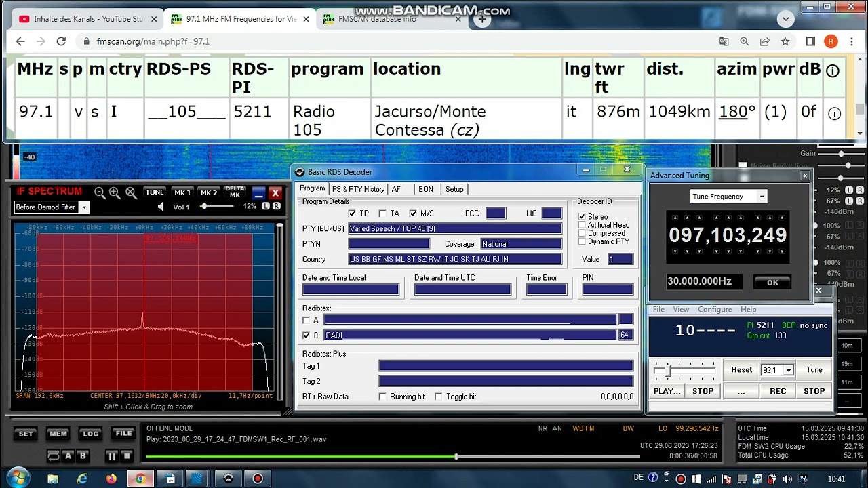Open the Help menu in RDS tuner window
The image size is (868, 488).
(748, 310)
